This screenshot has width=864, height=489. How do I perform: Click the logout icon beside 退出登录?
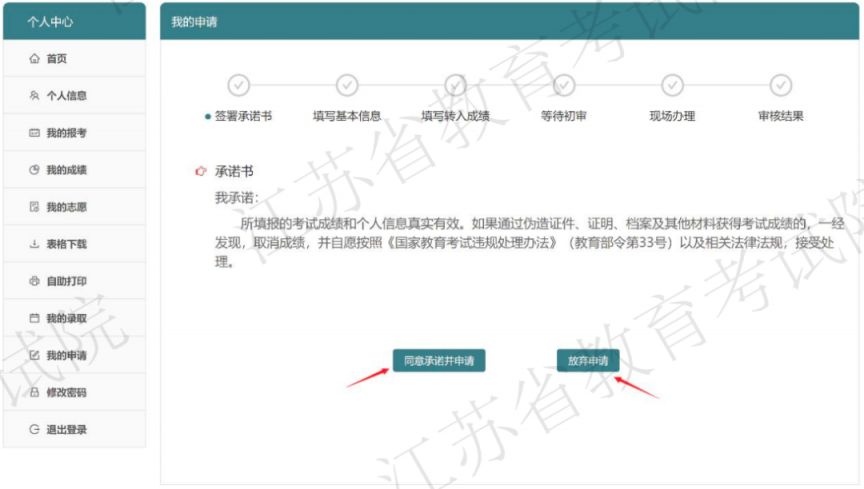click(34, 429)
